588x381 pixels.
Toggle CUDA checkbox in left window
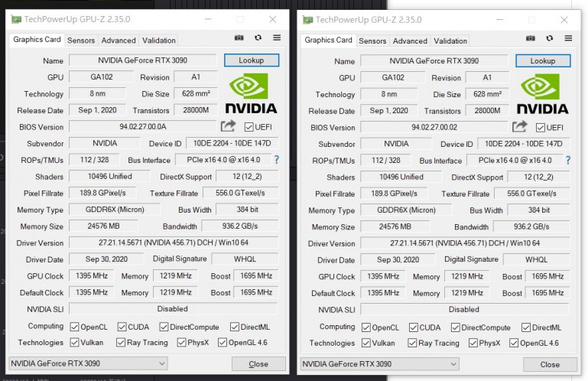(x=122, y=327)
